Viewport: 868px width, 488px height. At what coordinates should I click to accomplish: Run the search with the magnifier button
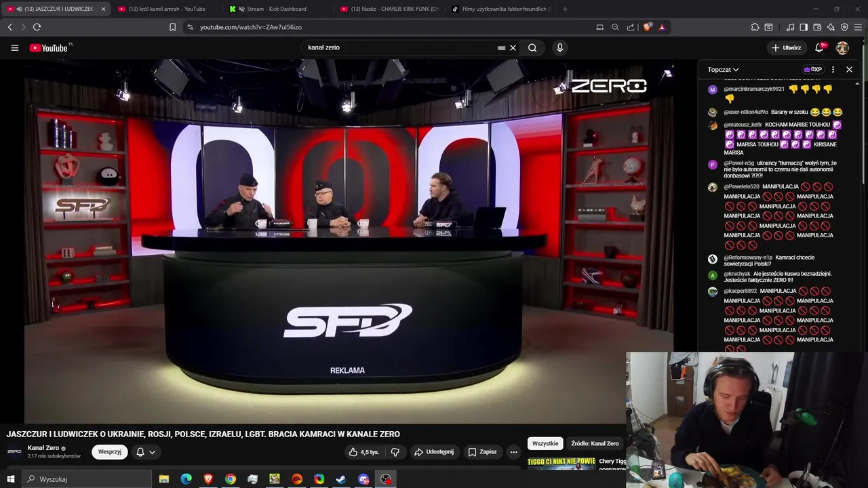pyautogui.click(x=532, y=48)
